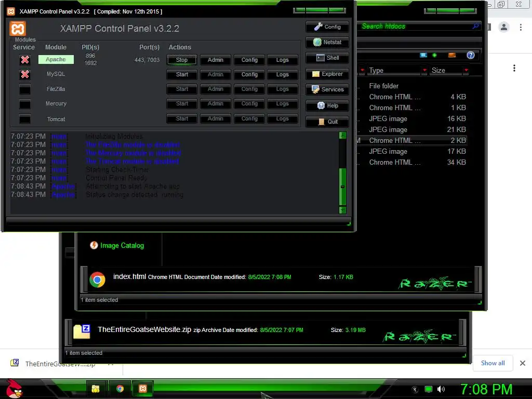Select the File folder row in htdocs
532x399 pixels.
pos(413,86)
